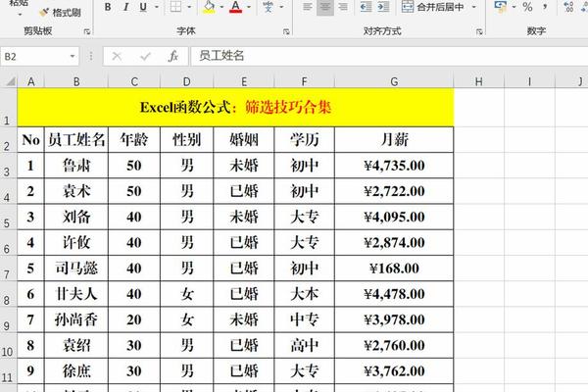
Task: Click the Name Box showing B2
Action: pyautogui.click(x=34, y=57)
